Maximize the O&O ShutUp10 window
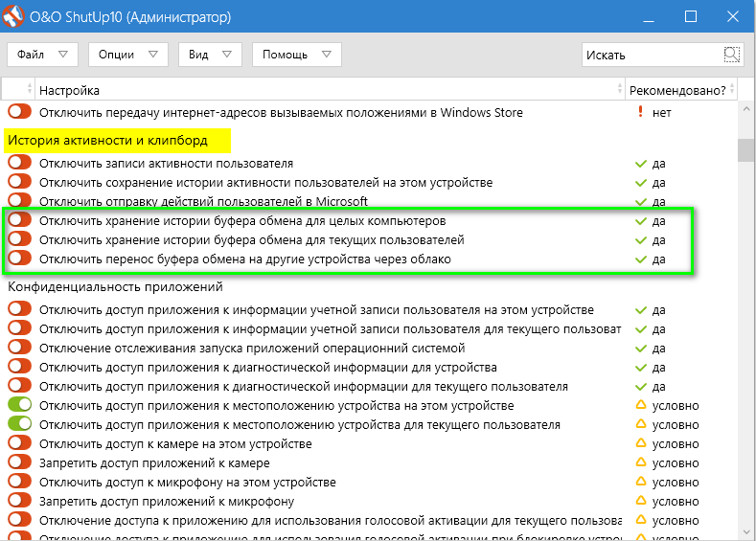Image resolution: width=756 pixels, height=541 pixels. coord(691,17)
